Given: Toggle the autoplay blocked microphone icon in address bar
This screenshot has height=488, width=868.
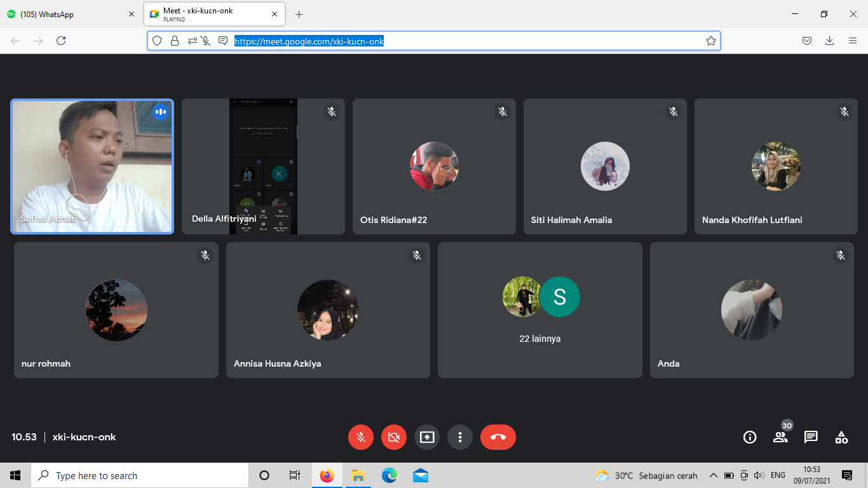Looking at the screenshot, I should [x=206, y=41].
